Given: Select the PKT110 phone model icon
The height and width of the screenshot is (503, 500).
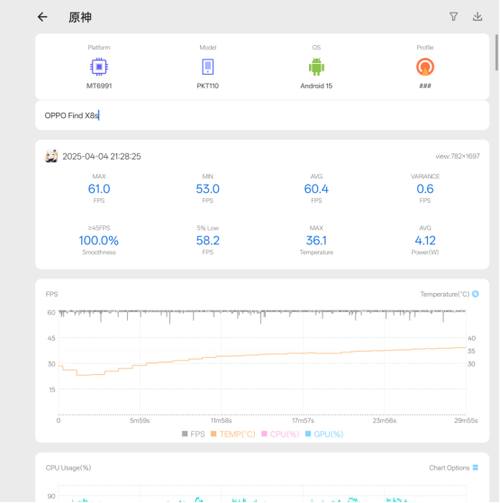Looking at the screenshot, I should pyautogui.click(x=208, y=67).
